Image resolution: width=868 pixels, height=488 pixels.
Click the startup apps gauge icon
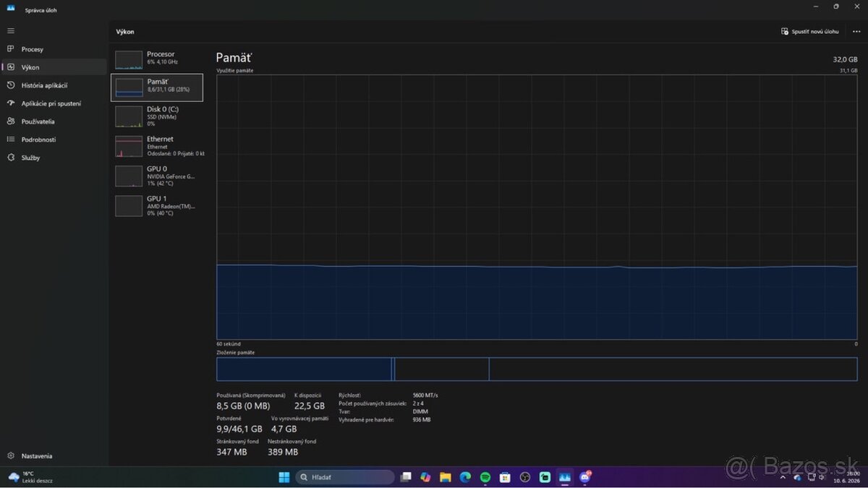11,103
